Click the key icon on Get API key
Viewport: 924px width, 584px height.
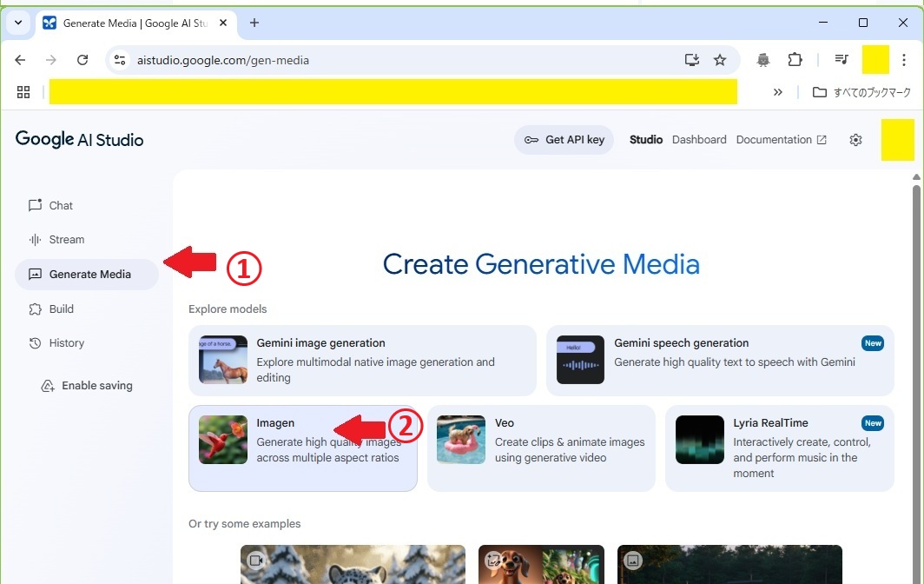click(531, 140)
